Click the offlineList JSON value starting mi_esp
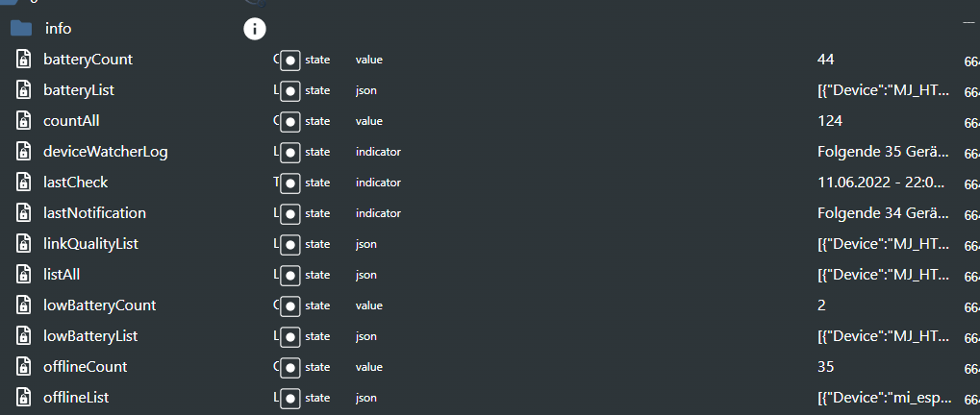 pos(885,398)
